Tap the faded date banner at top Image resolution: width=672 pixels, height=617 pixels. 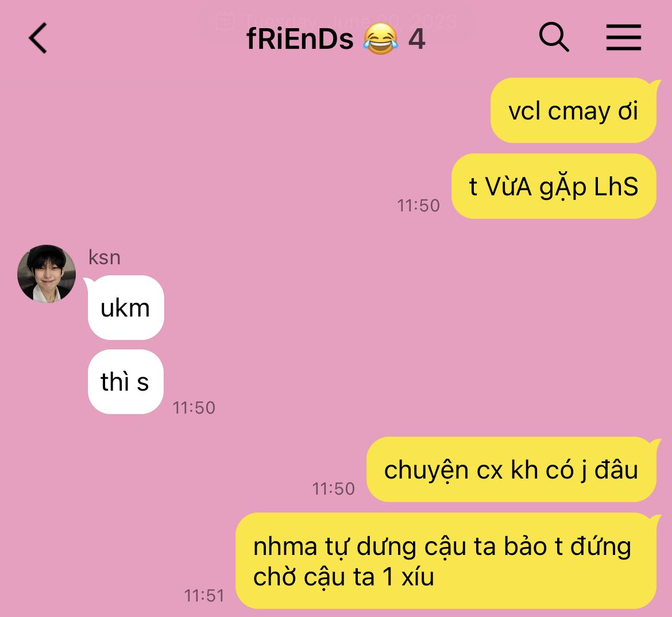(337, 21)
